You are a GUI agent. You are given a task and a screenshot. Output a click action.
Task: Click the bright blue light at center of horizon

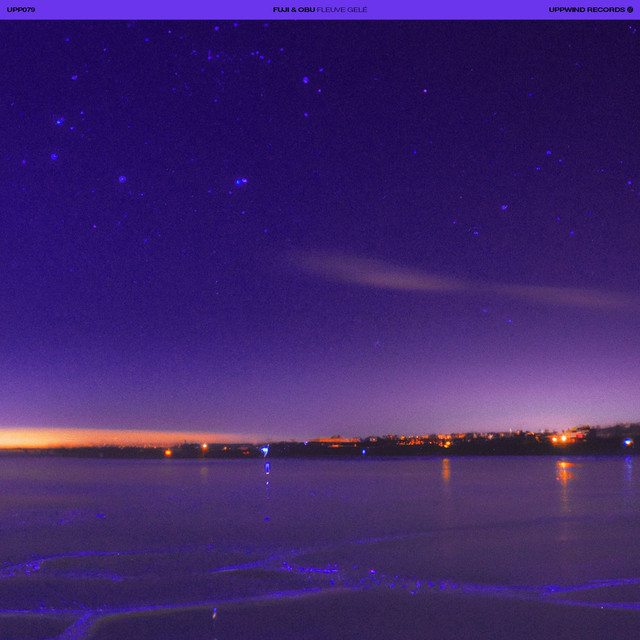point(265,451)
